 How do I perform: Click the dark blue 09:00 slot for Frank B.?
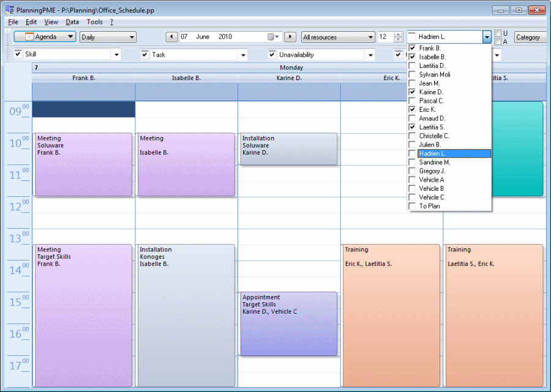[84, 109]
